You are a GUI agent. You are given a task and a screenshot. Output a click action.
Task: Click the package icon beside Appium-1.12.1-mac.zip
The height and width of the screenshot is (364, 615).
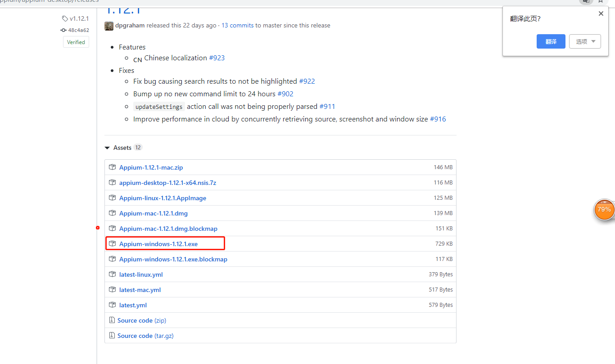pyautogui.click(x=113, y=167)
